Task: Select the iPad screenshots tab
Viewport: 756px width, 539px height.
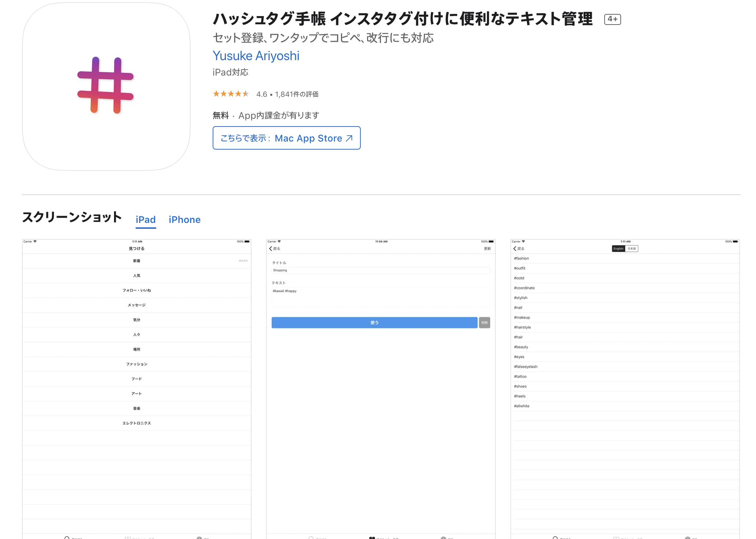Action: click(146, 220)
